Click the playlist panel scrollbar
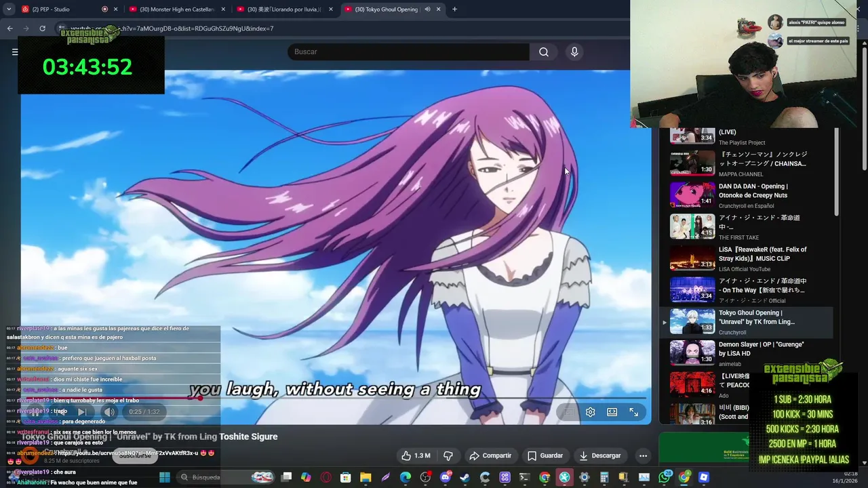 point(837,173)
